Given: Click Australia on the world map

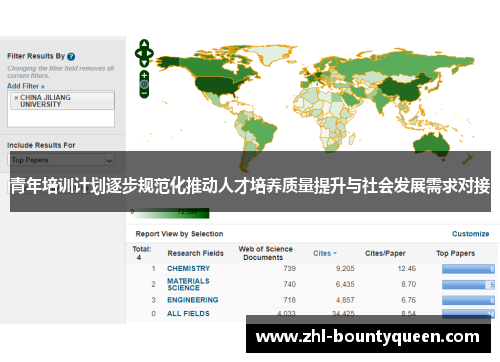Looking at the screenshot, I should point(432,145).
